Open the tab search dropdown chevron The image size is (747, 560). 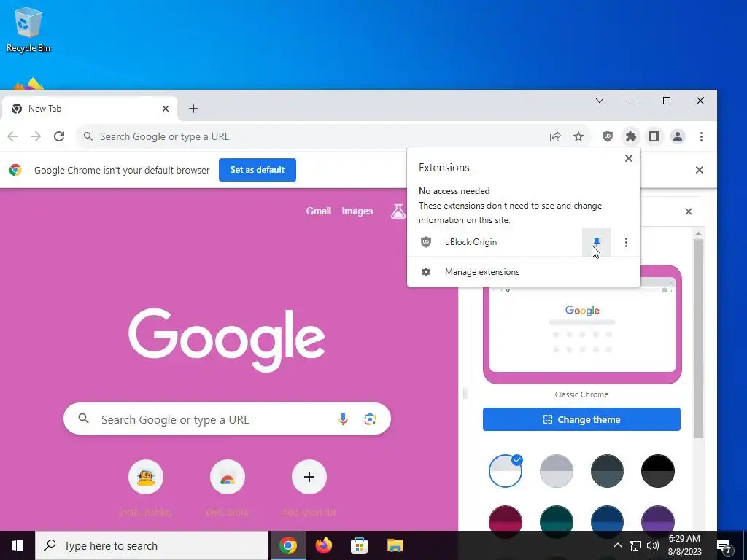click(600, 101)
